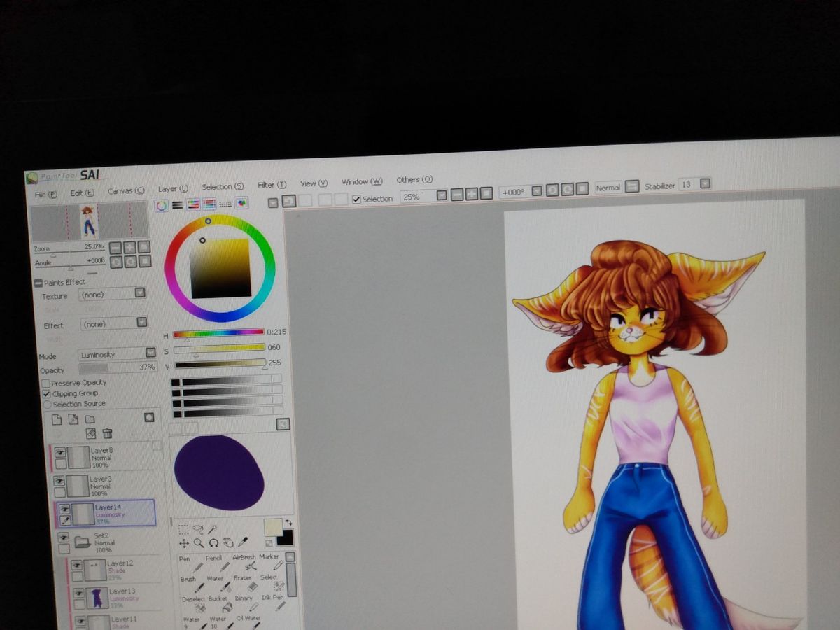This screenshot has width=840, height=630.
Task: Click the black background color swatch
Action: [286, 538]
